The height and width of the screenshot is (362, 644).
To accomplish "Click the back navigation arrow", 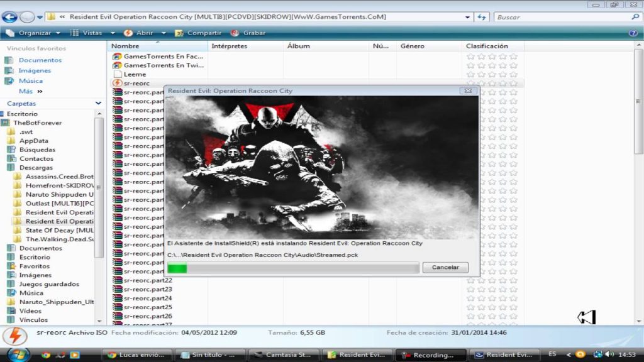I will click(9, 16).
